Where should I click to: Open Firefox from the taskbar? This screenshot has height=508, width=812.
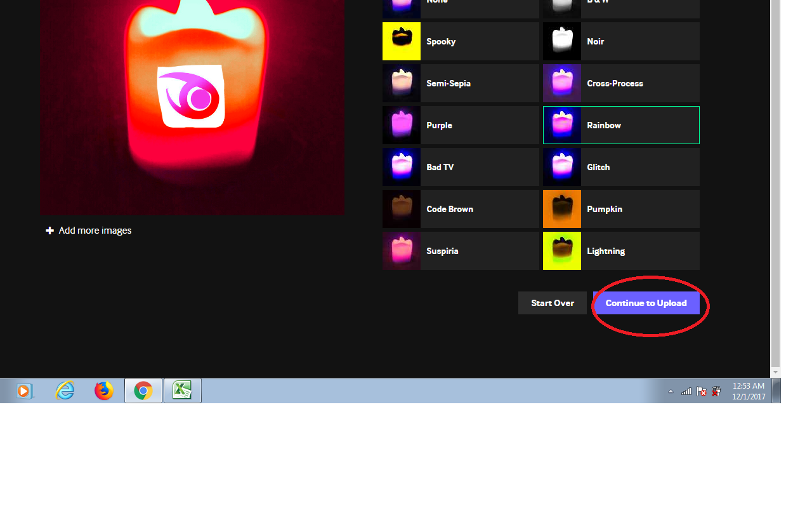coord(104,391)
